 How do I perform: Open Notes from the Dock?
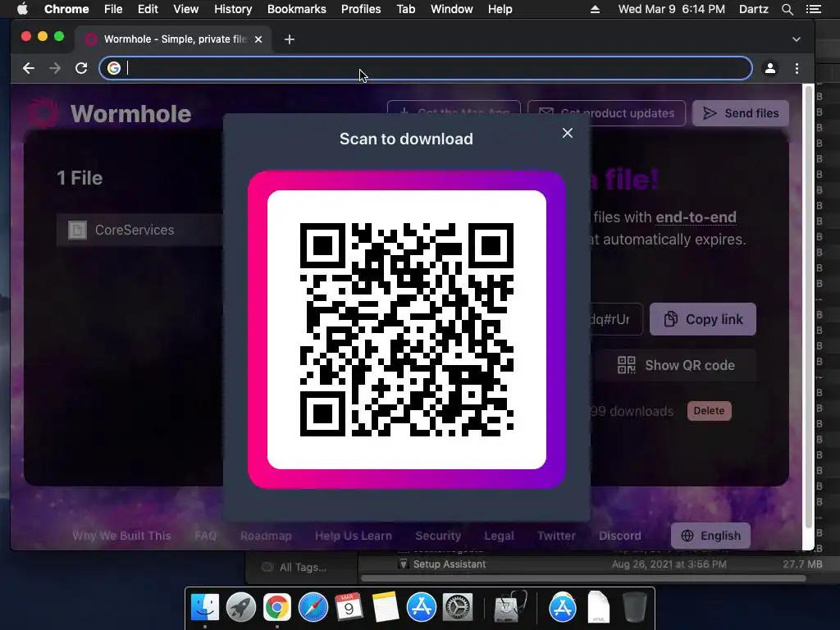click(x=386, y=608)
